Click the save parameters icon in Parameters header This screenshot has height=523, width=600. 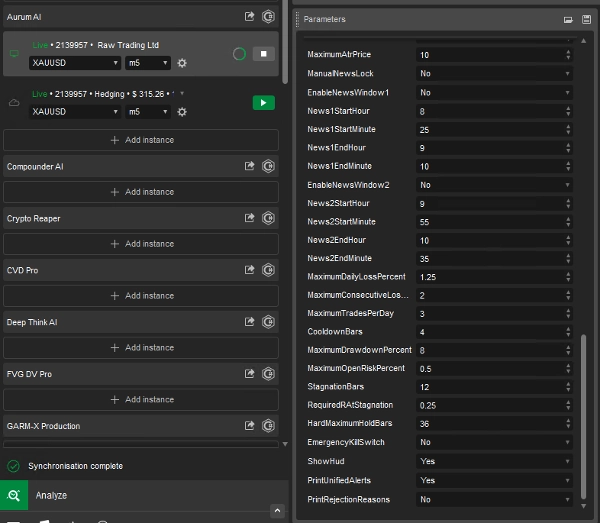pyautogui.click(x=586, y=20)
